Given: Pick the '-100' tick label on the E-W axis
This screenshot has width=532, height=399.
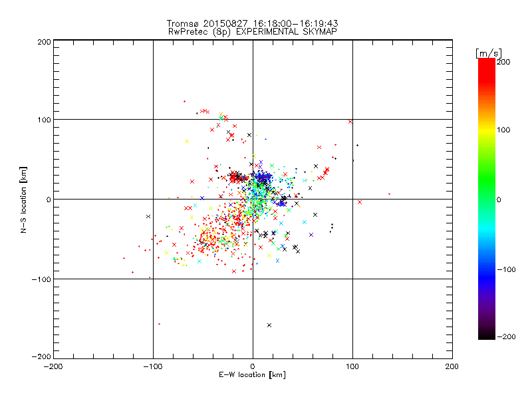Looking at the screenshot, I should point(153,367).
